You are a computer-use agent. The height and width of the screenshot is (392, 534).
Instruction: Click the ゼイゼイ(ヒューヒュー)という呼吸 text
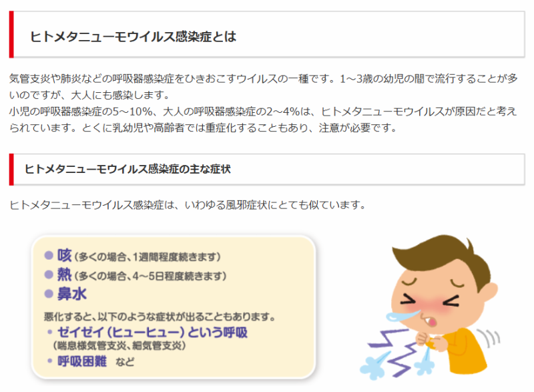pyautogui.click(x=152, y=332)
